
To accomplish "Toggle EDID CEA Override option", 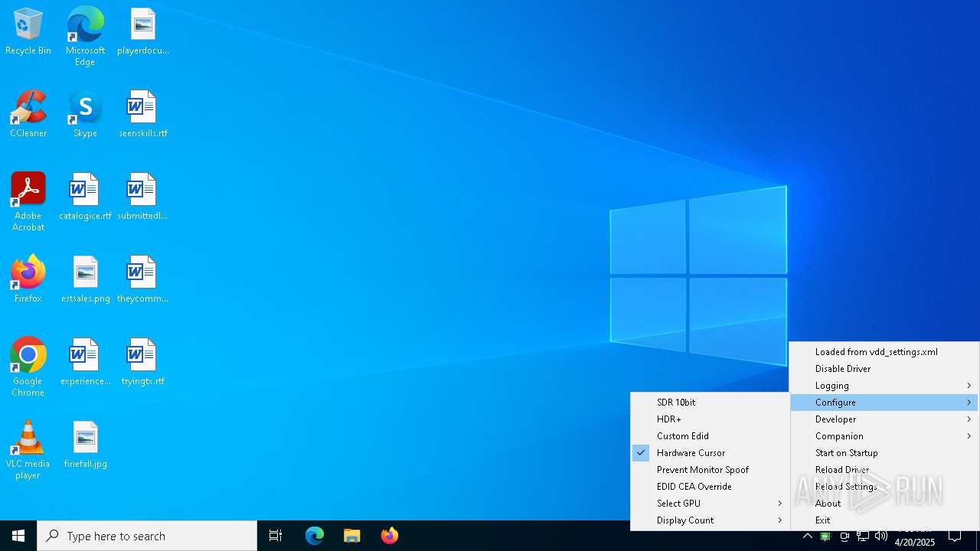I will [x=710, y=487].
